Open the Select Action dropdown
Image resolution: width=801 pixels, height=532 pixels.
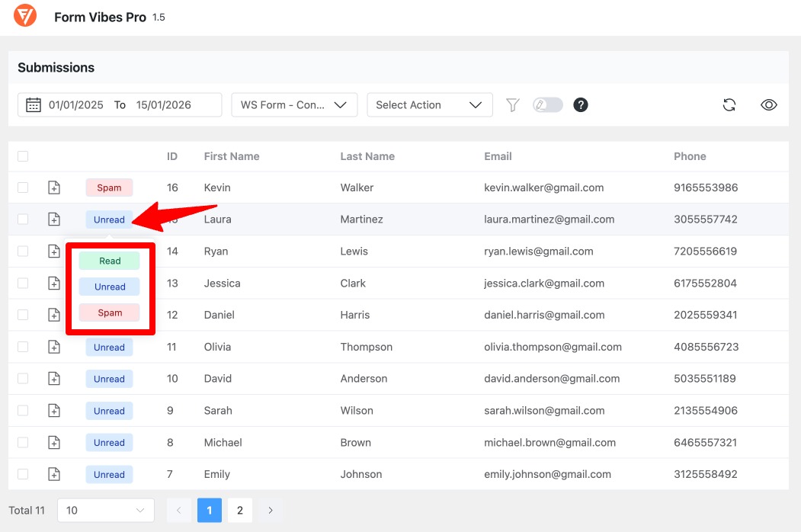tap(429, 104)
